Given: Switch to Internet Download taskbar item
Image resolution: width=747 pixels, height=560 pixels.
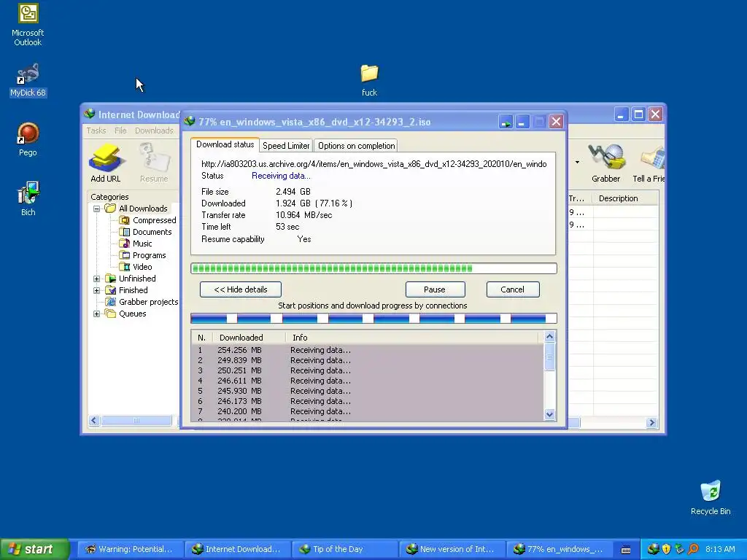Looking at the screenshot, I should click(237, 549).
